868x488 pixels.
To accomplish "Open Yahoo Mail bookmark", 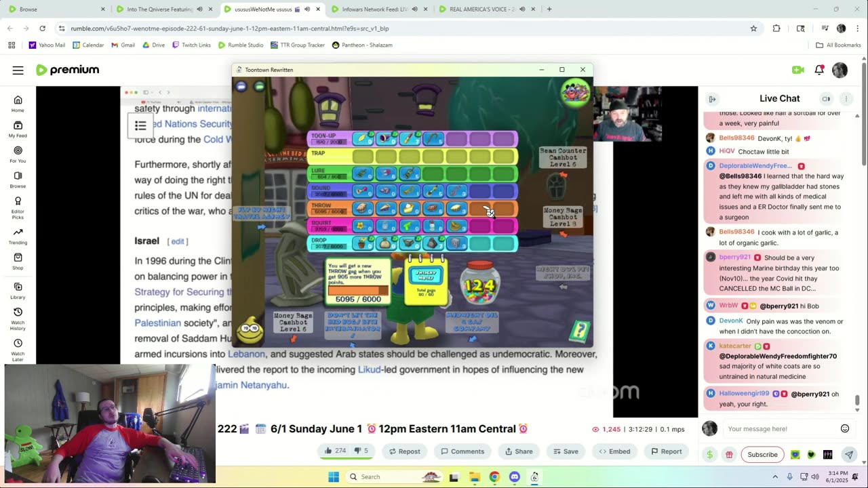I will 47,45.
